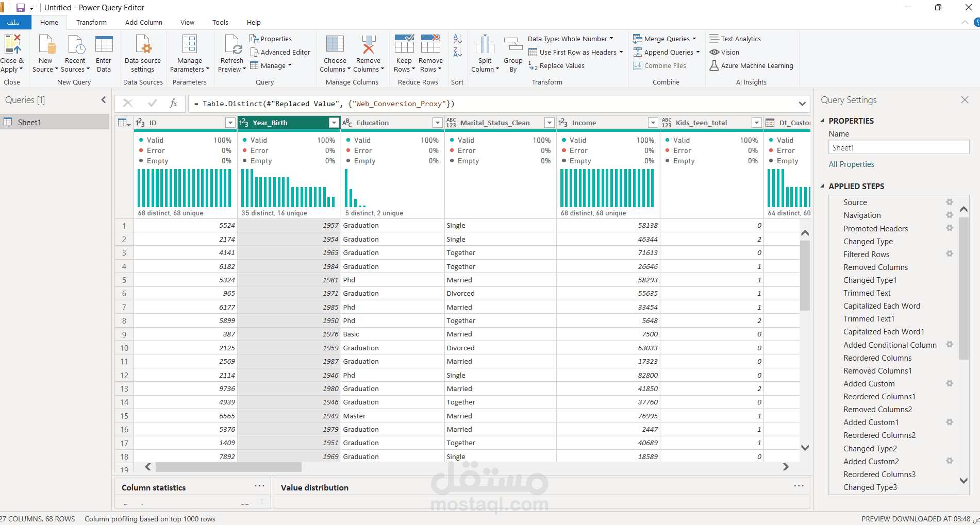Click the Close & Apply icon
Image resolution: width=980 pixels, height=525 pixels.
point(12,44)
